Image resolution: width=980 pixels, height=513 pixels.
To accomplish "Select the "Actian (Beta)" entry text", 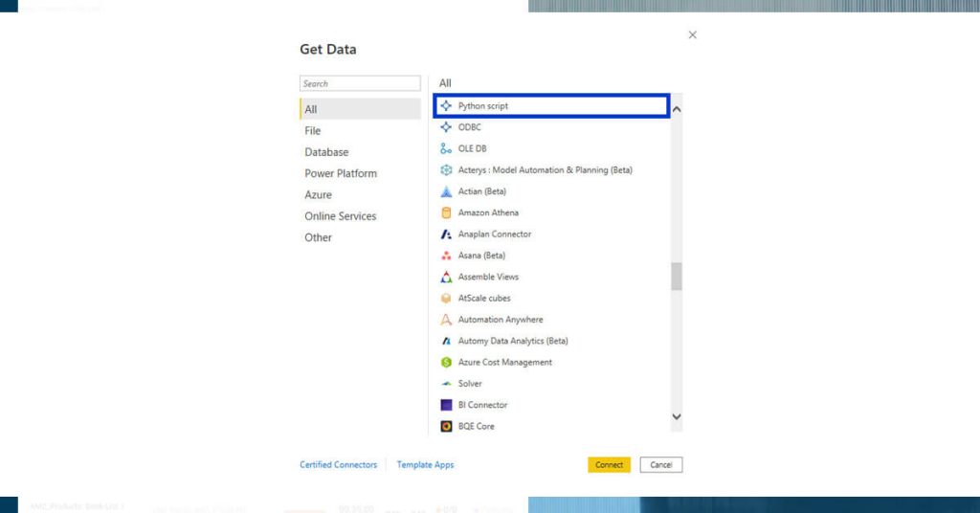I will point(482,191).
